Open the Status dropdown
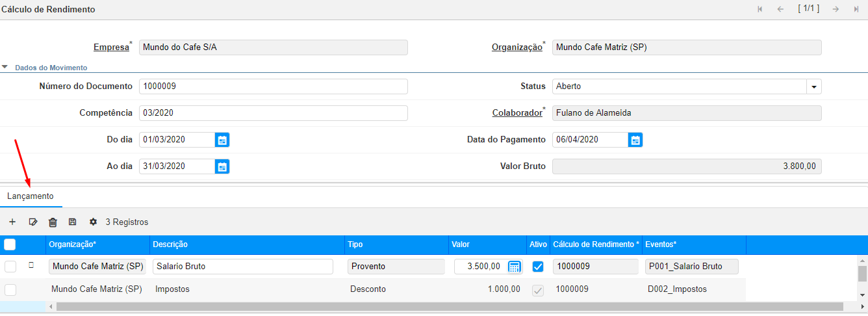The image size is (868, 316). point(814,86)
